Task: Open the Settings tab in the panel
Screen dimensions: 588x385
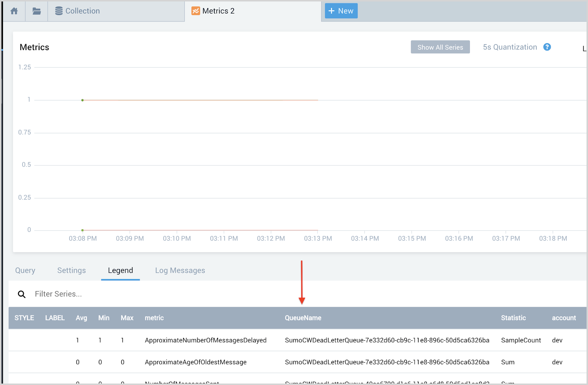Action: click(71, 270)
